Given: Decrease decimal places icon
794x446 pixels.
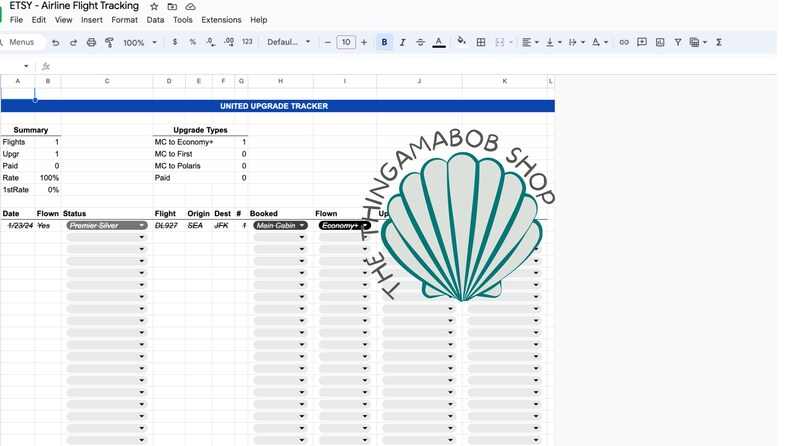Looking at the screenshot, I should click(211, 42).
